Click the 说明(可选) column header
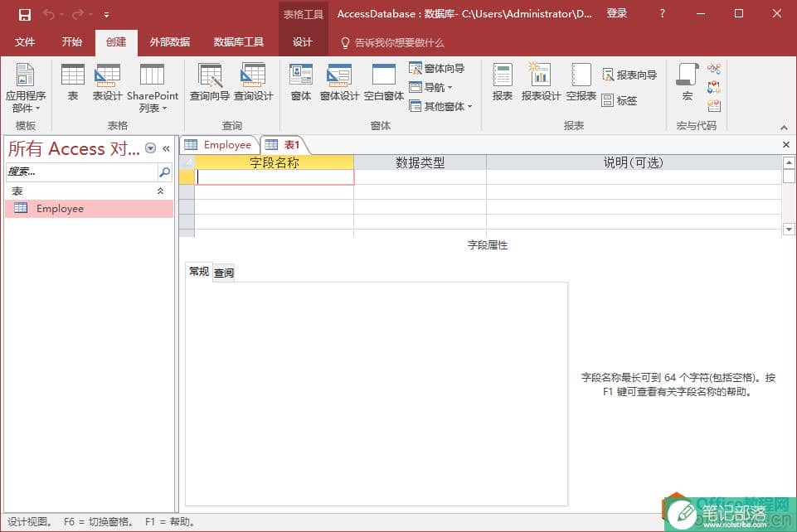Viewport: 797px width, 532px height. point(634,162)
